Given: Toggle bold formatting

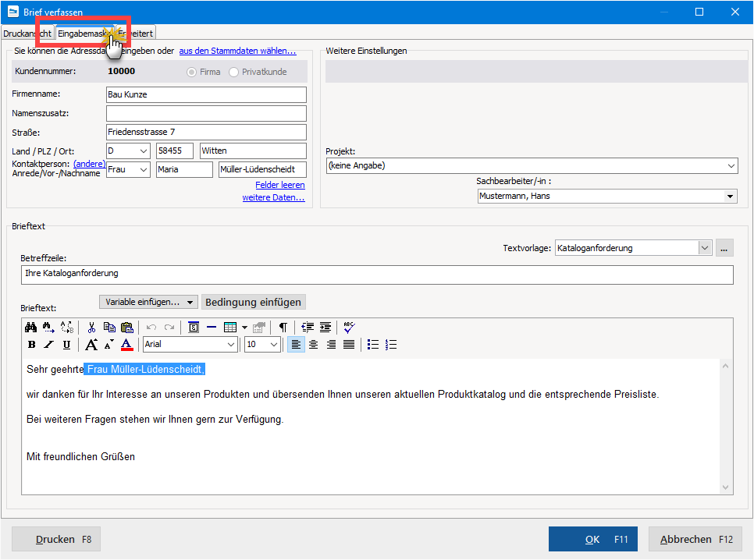Looking at the screenshot, I should [32, 345].
